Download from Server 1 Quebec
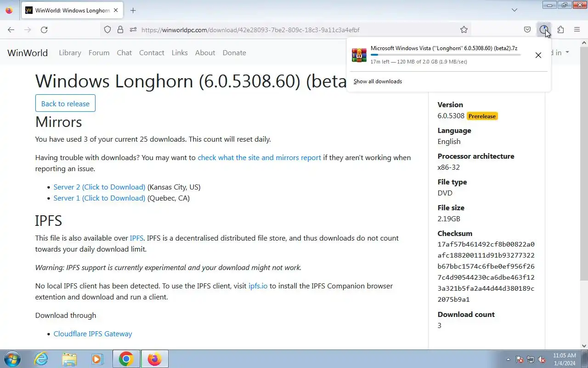This screenshot has width=588, height=368. tap(99, 198)
